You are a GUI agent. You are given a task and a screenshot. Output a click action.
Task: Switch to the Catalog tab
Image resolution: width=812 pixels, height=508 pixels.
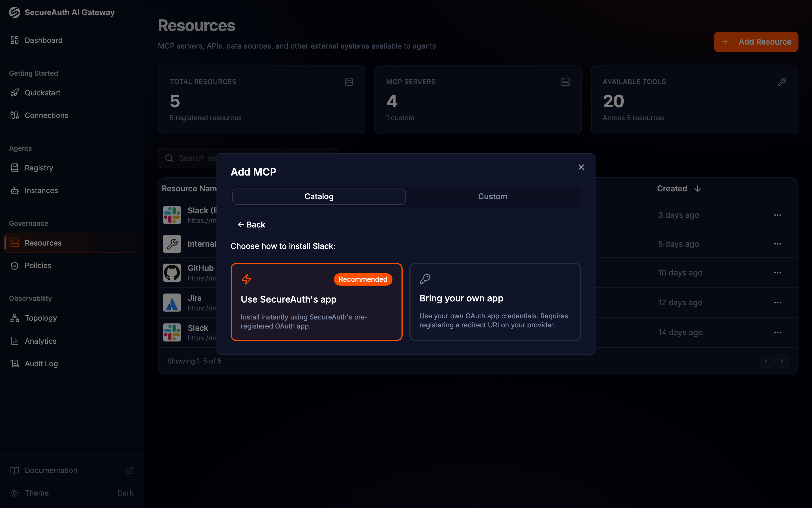(319, 196)
